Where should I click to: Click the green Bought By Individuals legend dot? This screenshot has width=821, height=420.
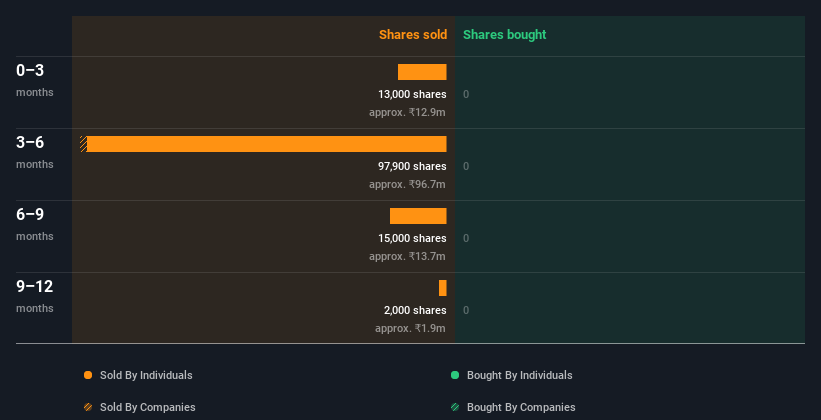[455, 375]
